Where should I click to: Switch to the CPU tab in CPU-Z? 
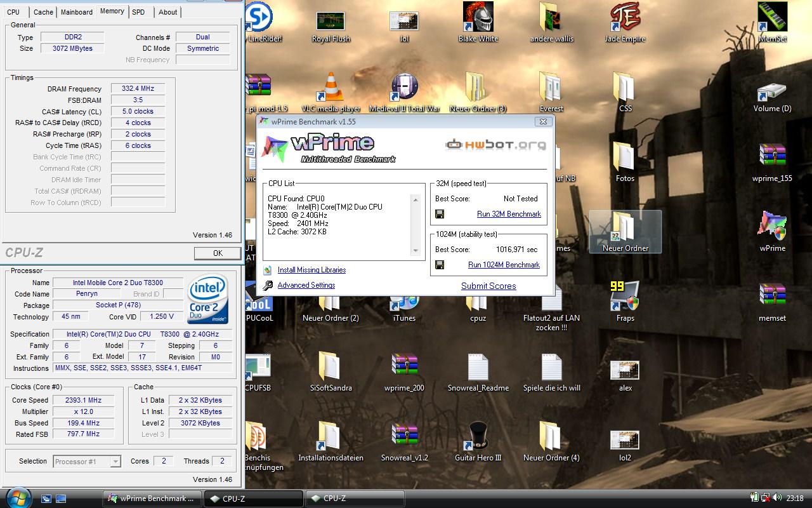pos(13,12)
